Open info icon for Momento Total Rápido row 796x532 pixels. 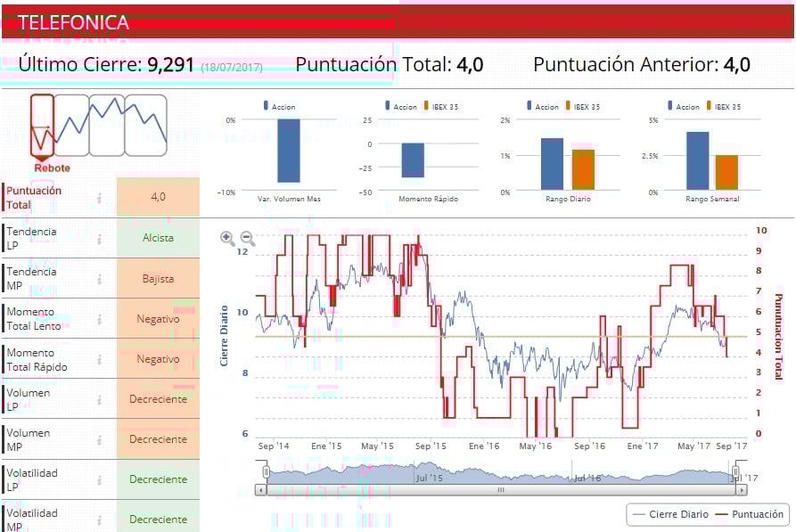coord(100,359)
